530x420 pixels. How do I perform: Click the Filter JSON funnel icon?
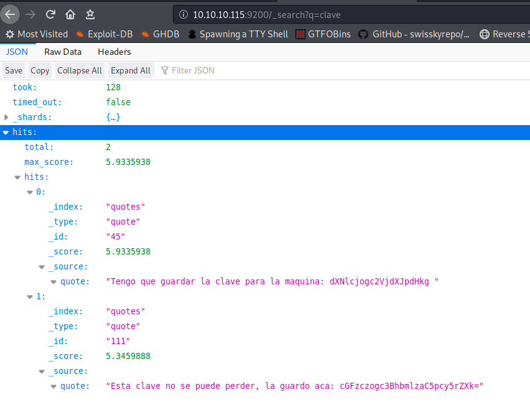click(165, 70)
